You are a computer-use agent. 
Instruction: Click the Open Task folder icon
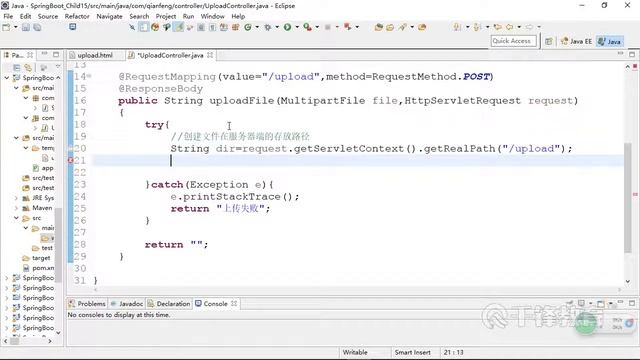(390, 27)
